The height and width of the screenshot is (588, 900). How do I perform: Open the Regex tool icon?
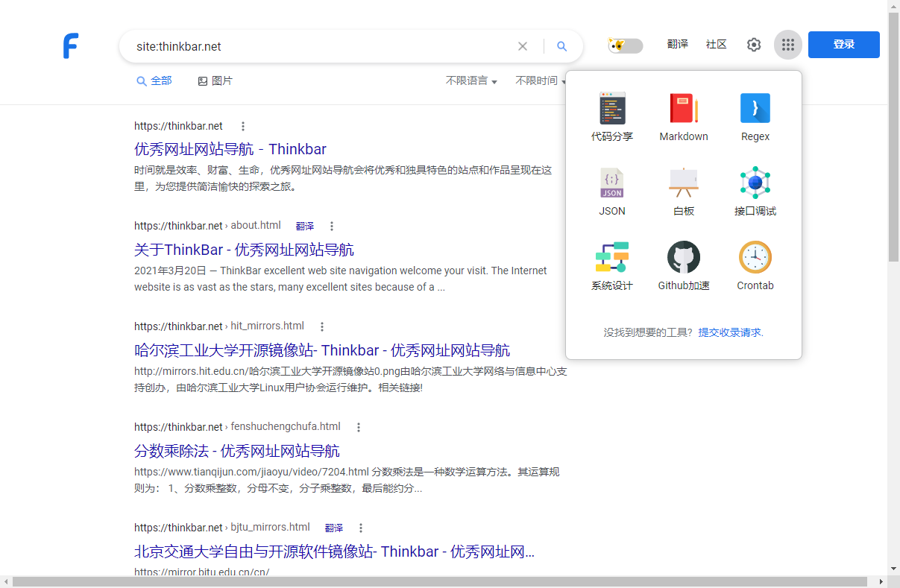pos(755,108)
